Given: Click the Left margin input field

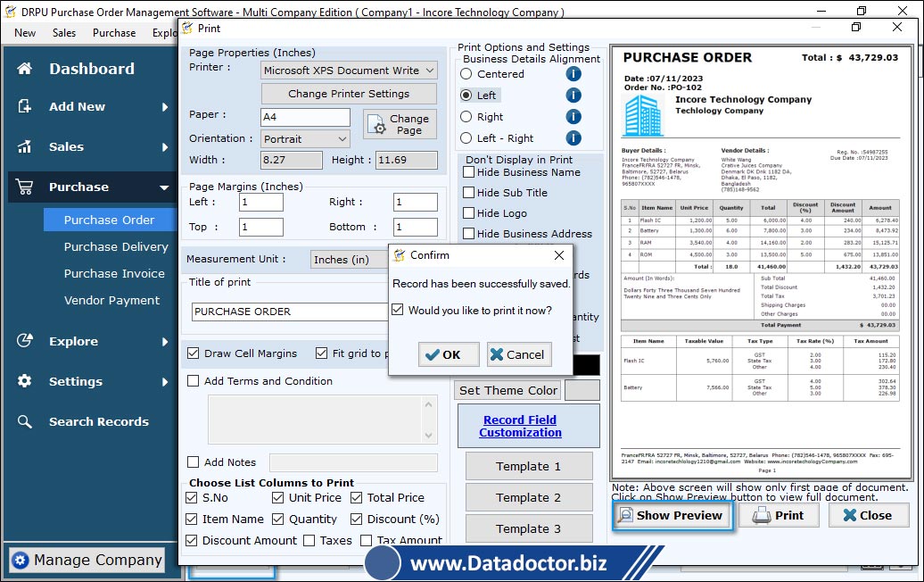Looking at the screenshot, I should (x=261, y=202).
